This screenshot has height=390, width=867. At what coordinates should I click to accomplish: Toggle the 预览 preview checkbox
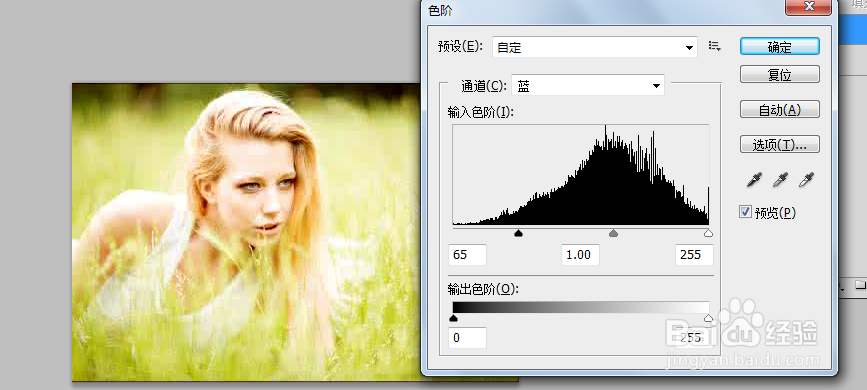[745, 212]
